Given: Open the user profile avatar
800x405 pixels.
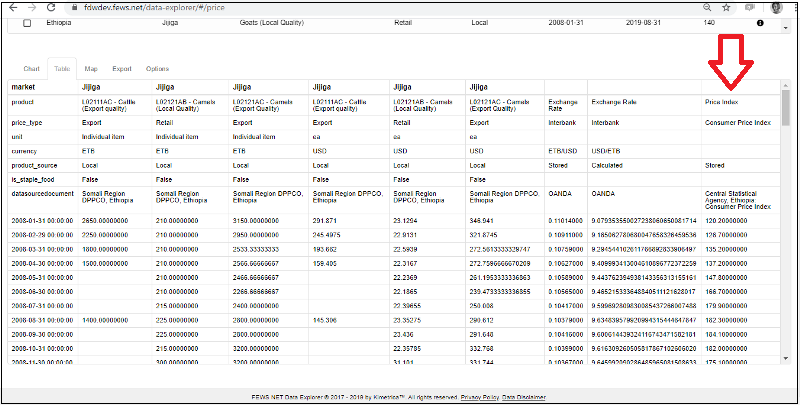Looking at the screenshot, I should click(777, 6).
